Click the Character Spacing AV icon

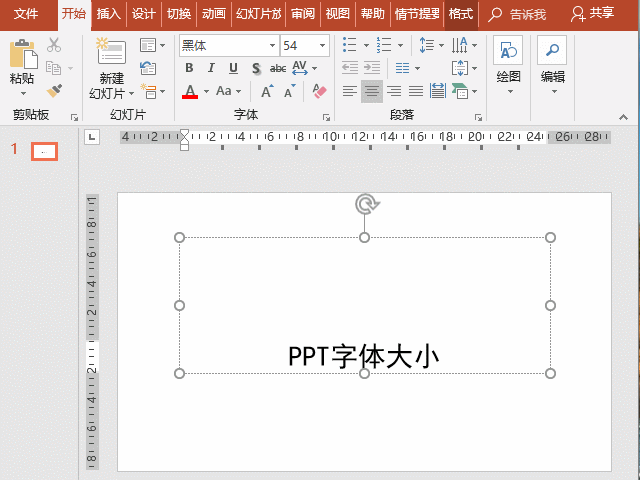click(x=300, y=68)
